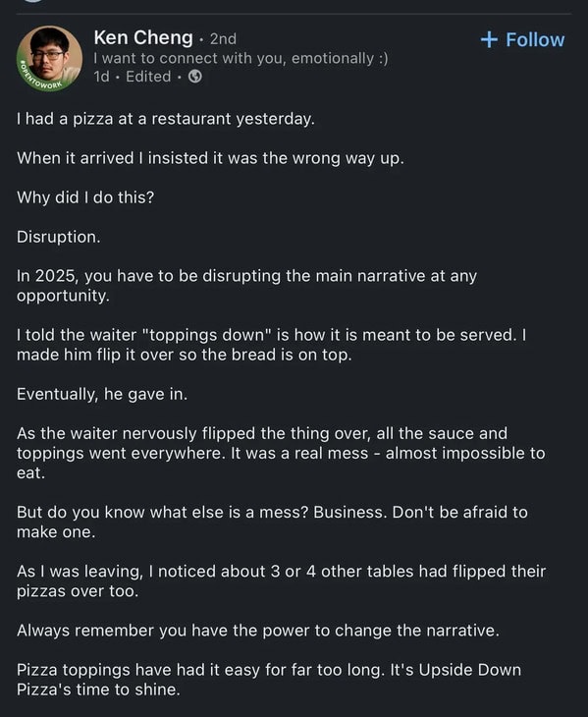Click the headline 'I want to connect with you, emotionally'
Viewport: 588px width, 717px height.
(241, 58)
